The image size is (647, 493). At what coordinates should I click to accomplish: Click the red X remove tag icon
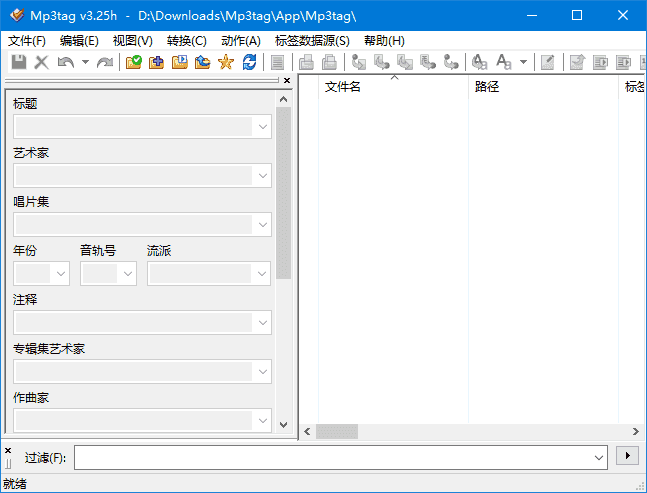coord(41,62)
